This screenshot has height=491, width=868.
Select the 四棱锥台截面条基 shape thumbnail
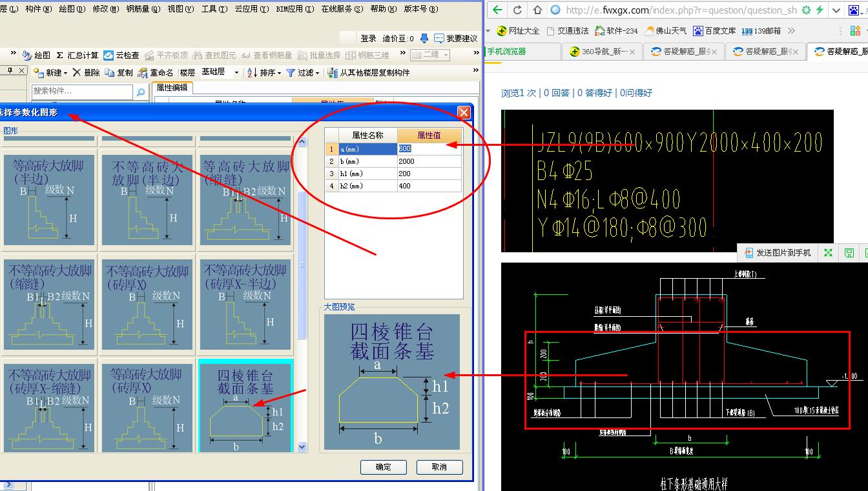(x=245, y=406)
